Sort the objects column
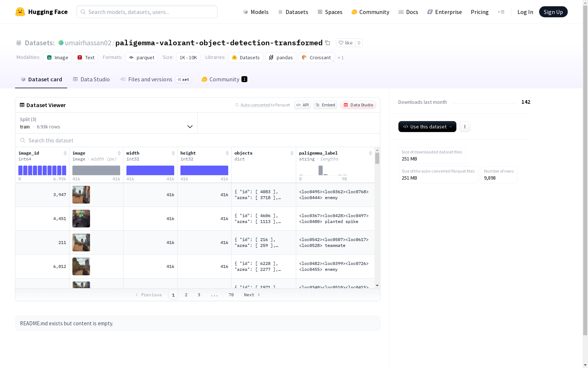 [x=292, y=153]
